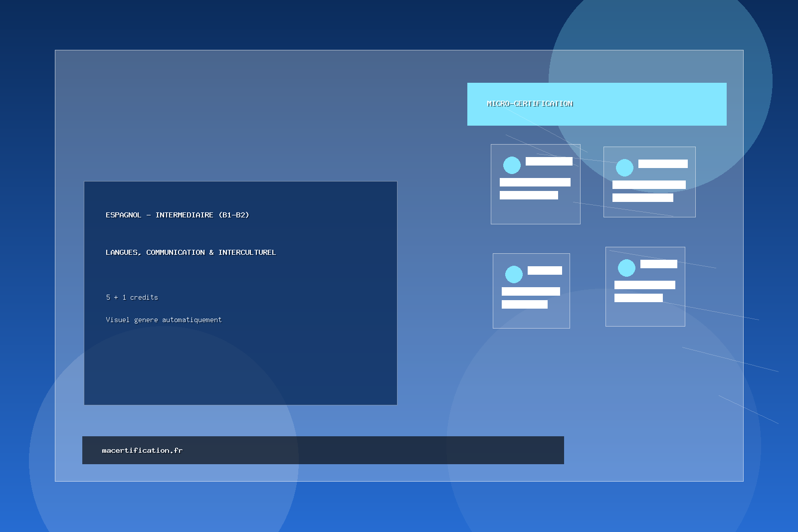Select the avatar circle in the bottom-right card
The image size is (798, 532).
pos(626,268)
